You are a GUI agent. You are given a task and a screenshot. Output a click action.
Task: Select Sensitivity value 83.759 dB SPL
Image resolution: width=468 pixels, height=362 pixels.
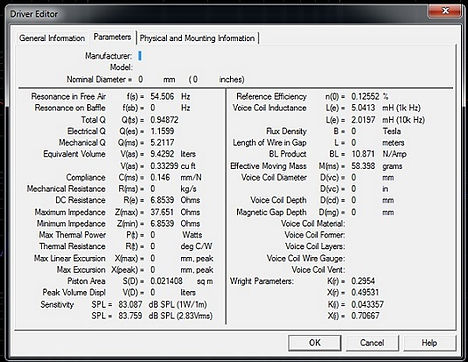pyautogui.click(x=130, y=316)
